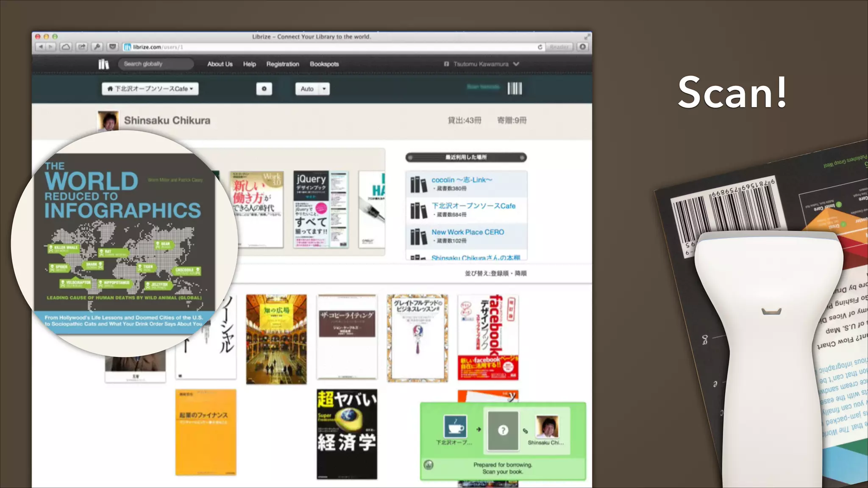Click the barcode scan icon

coord(515,89)
